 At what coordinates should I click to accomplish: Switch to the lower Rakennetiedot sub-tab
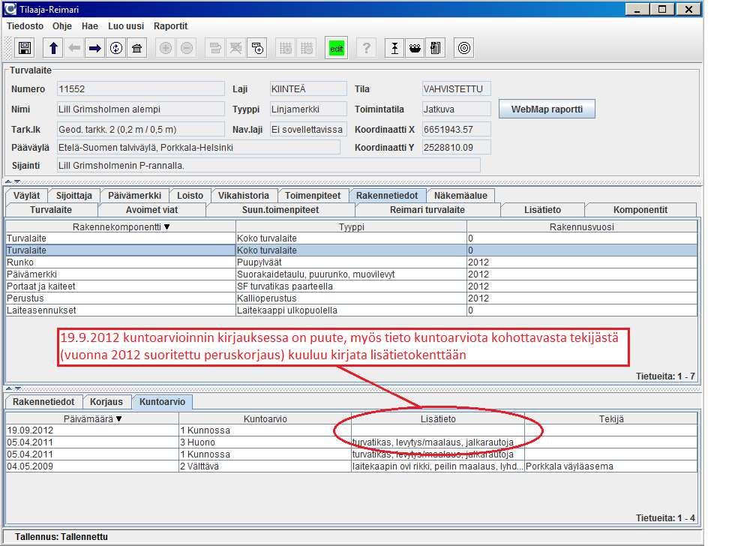[x=43, y=402]
